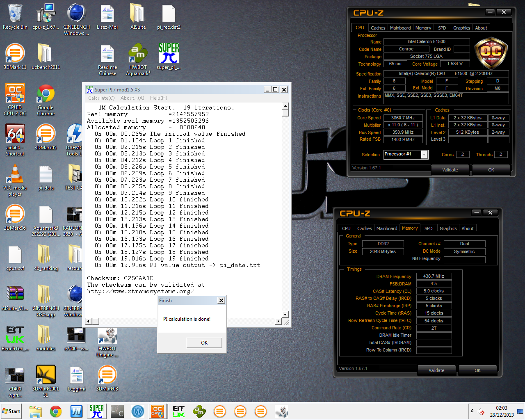Click OK in lower CPU-Z Memory window
525x420 pixels.
point(477,370)
